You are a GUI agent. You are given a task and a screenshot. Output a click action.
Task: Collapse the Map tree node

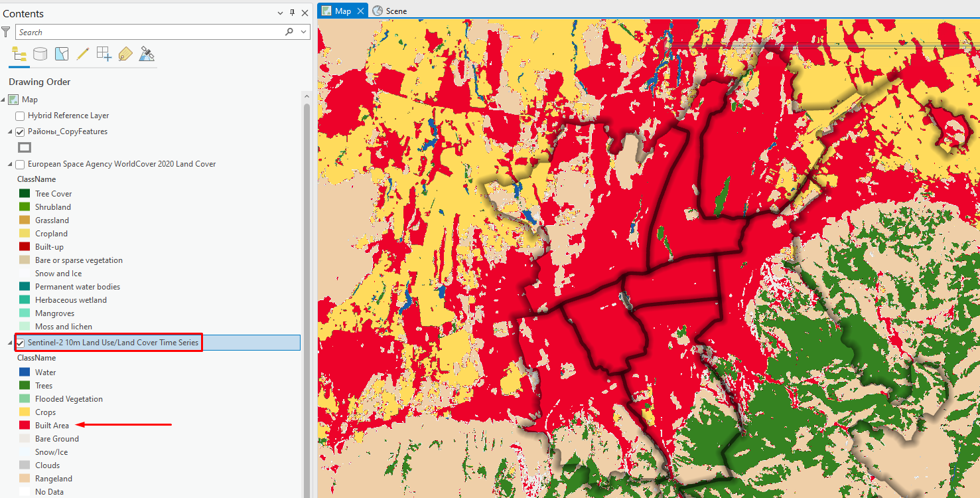tap(4, 100)
